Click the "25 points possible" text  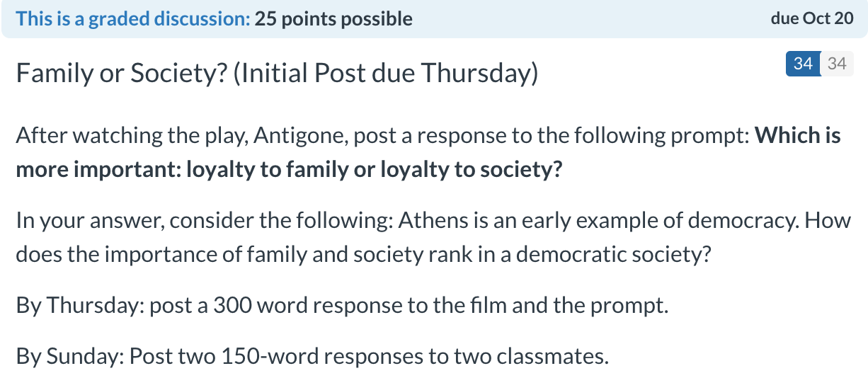click(x=333, y=18)
